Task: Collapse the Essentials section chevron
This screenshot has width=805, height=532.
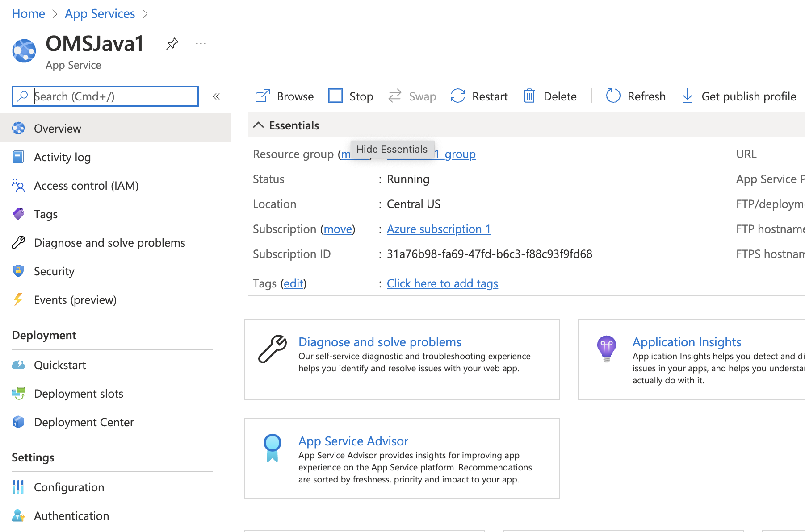Action: click(258, 125)
